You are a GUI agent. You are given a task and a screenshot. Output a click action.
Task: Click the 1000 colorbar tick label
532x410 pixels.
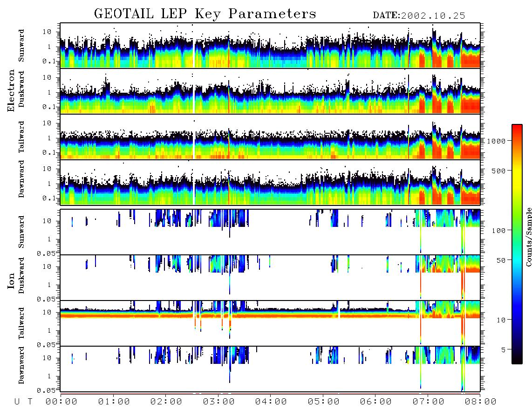click(x=497, y=141)
